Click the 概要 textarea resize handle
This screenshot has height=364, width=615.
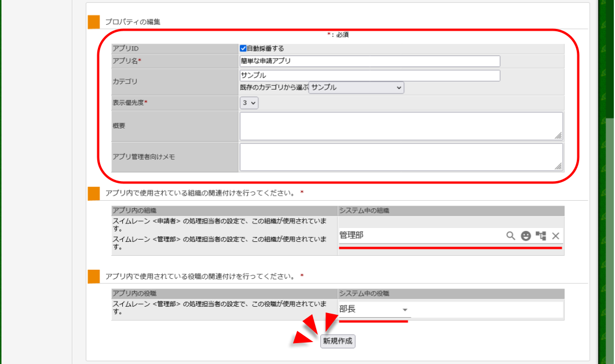pyautogui.click(x=558, y=135)
